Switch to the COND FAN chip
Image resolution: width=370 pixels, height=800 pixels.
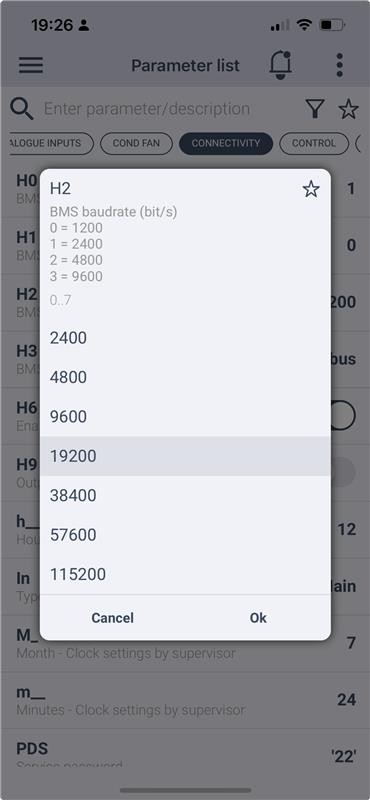136,143
